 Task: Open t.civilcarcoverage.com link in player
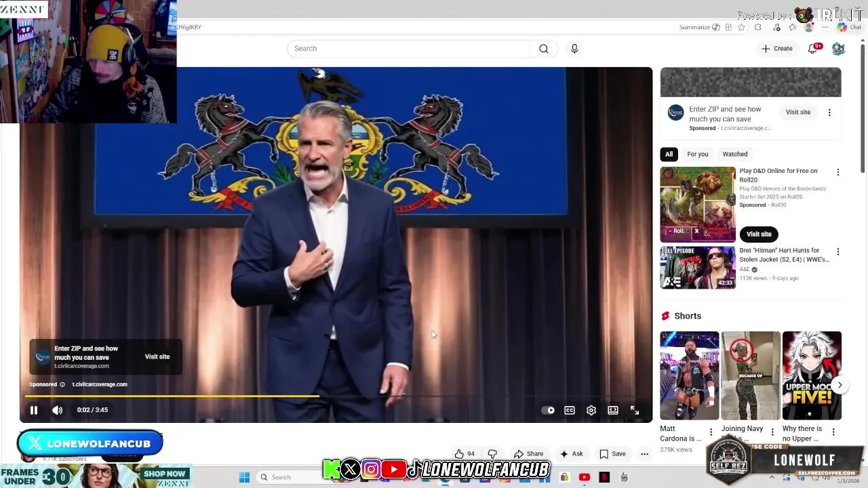[100, 384]
